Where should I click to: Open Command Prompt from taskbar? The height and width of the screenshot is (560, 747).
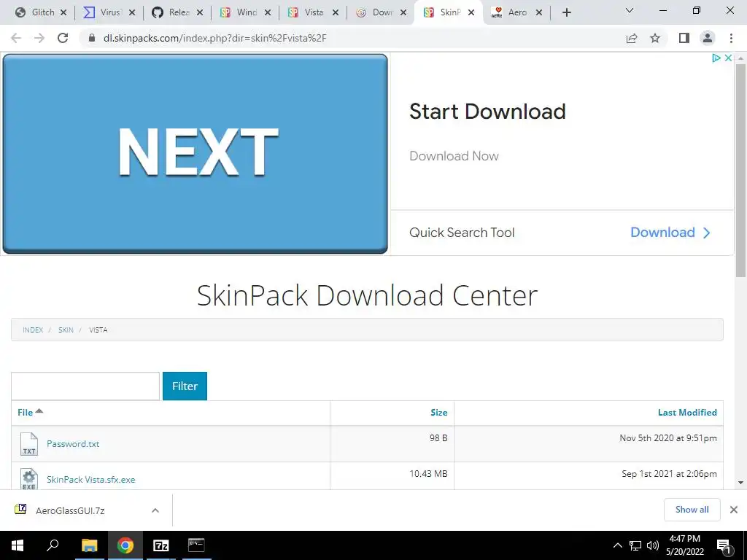tap(196, 545)
